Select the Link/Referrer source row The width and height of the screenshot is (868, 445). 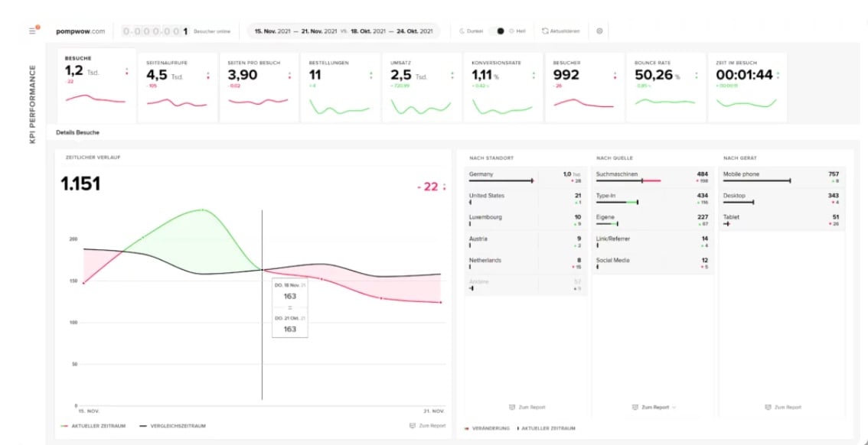coord(653,242)
